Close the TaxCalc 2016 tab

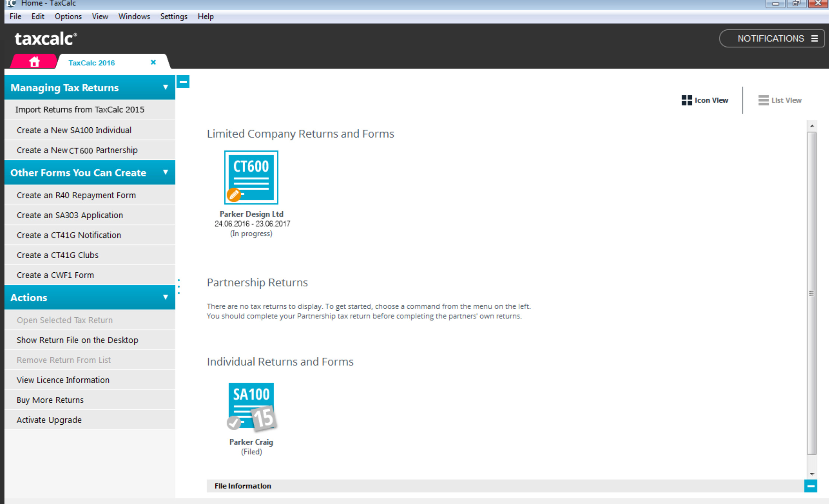153,62
